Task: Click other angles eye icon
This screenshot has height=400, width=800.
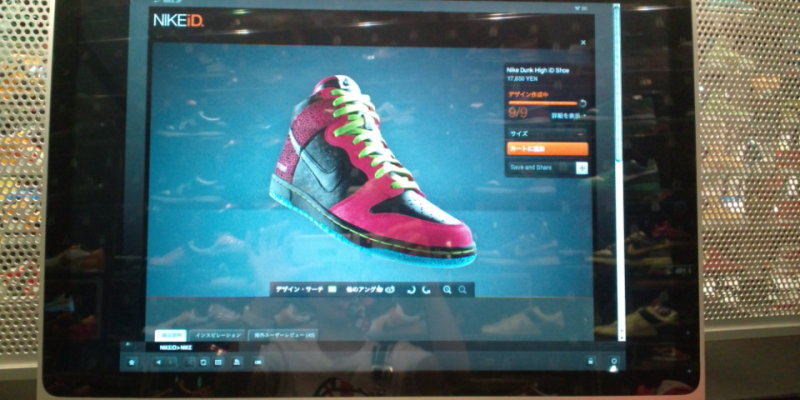Action: click(390, 289)
